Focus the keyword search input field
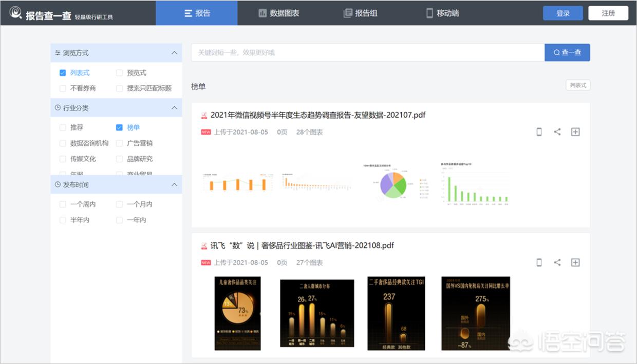The image size is (637, 364). tap(368, 52)
